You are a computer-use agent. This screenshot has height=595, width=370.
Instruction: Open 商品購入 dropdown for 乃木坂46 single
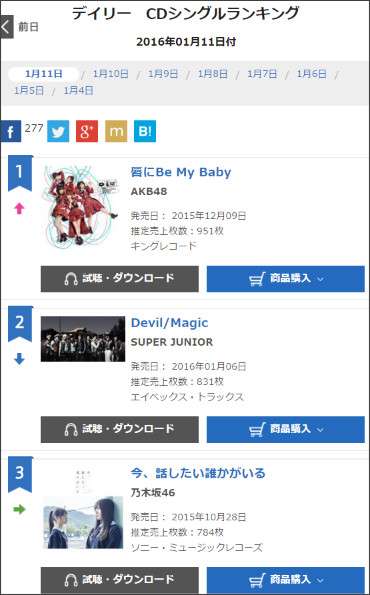tap(286, 580)
